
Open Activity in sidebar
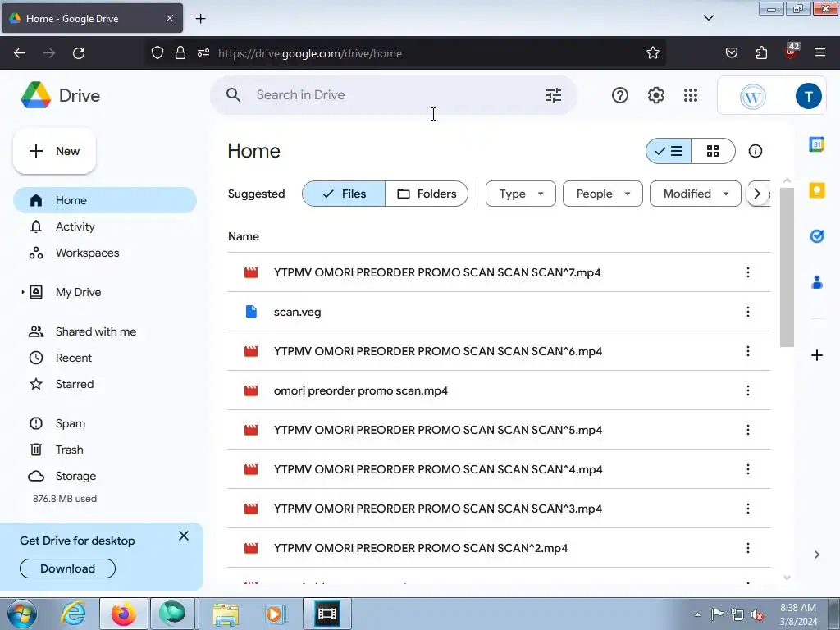[x=105, y=226]
